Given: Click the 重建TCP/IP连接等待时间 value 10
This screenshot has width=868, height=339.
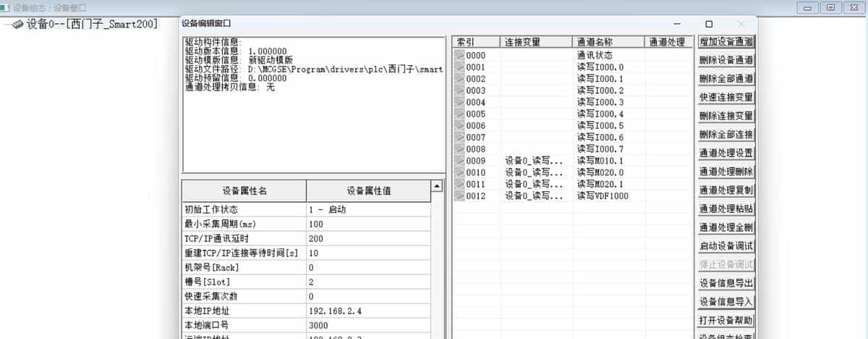Looking at the screenshot, I should tap(368, 253).
